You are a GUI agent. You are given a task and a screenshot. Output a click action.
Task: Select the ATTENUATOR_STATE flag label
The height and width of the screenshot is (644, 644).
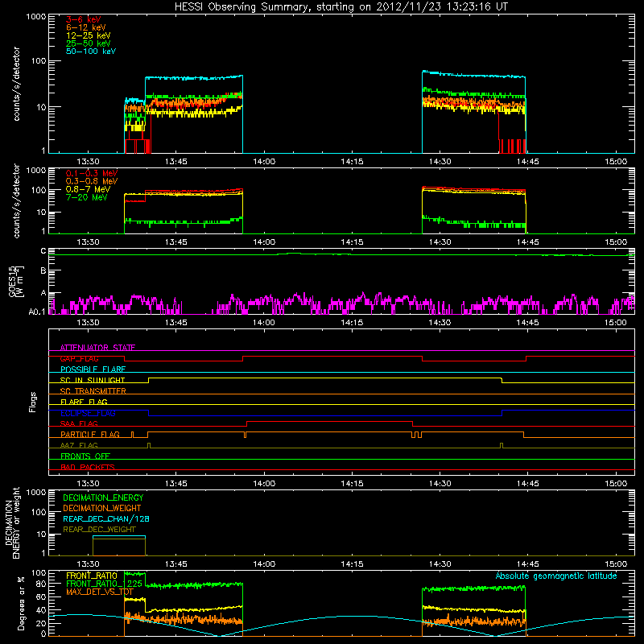click(x=97, y=348)
